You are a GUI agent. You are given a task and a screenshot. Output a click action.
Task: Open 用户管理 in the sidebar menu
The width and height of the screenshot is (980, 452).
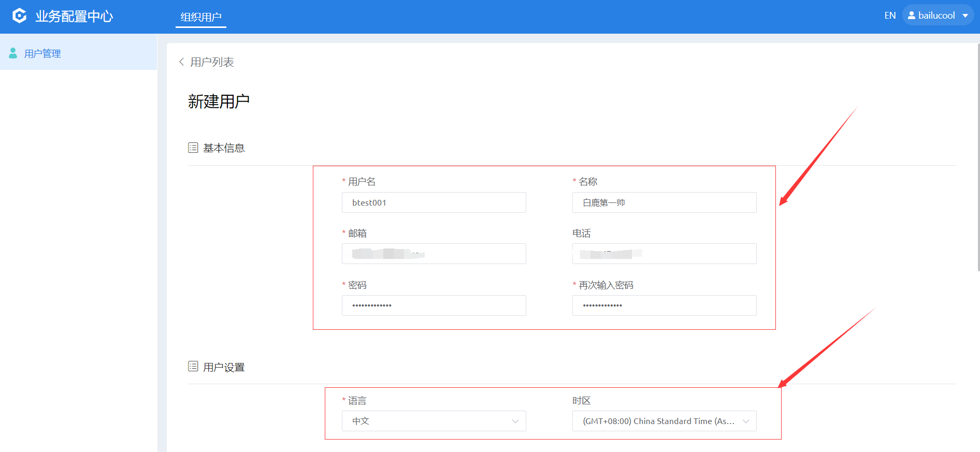pos(78,53)
